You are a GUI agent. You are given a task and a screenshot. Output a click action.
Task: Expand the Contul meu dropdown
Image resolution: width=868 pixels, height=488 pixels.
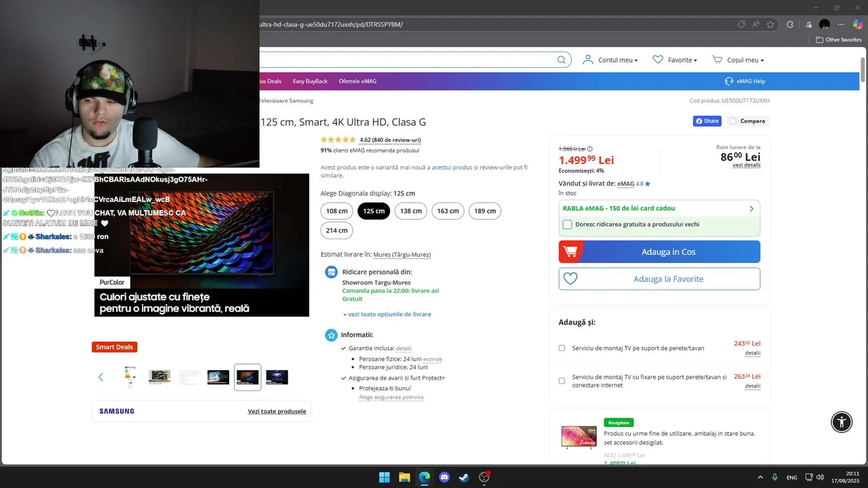tap(635, 60)
